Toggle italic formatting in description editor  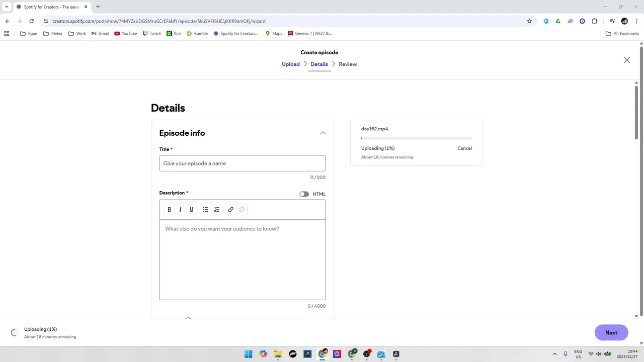tap(180, 210)
